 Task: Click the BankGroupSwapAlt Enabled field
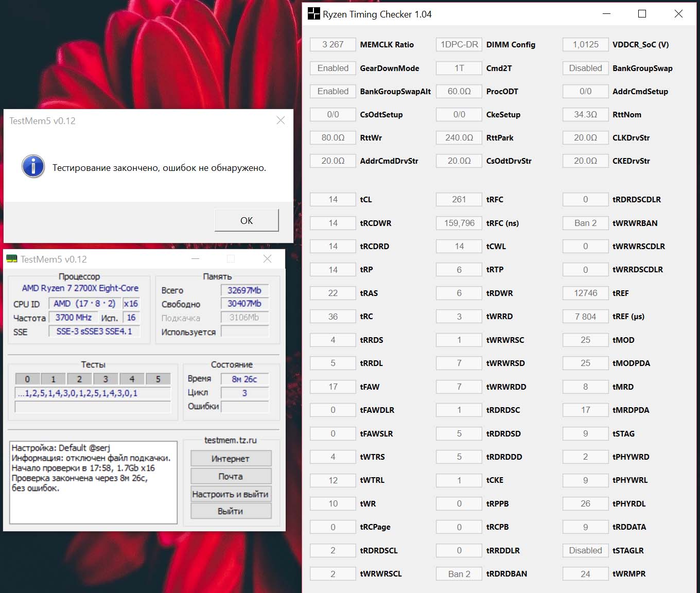tap(333, 91)
